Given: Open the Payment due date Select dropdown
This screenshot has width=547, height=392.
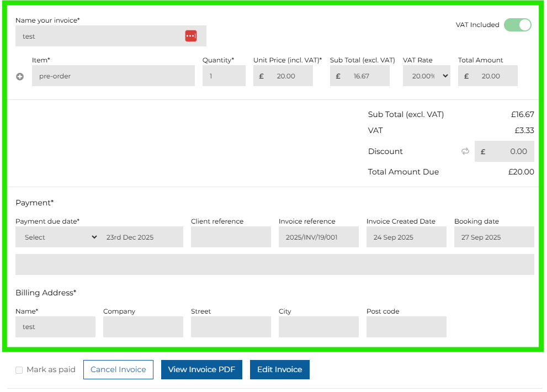Looking at the screenshot, I should click(x=60, y=237).
